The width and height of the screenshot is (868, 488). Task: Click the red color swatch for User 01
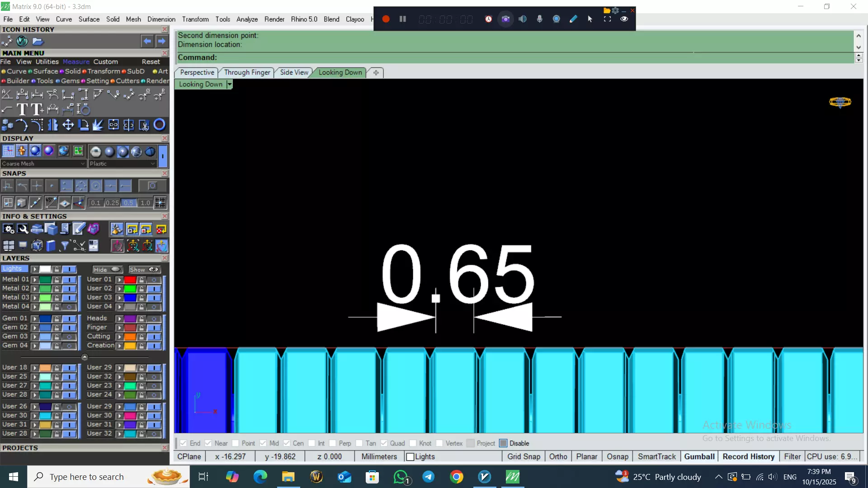(x=130, y=280)
